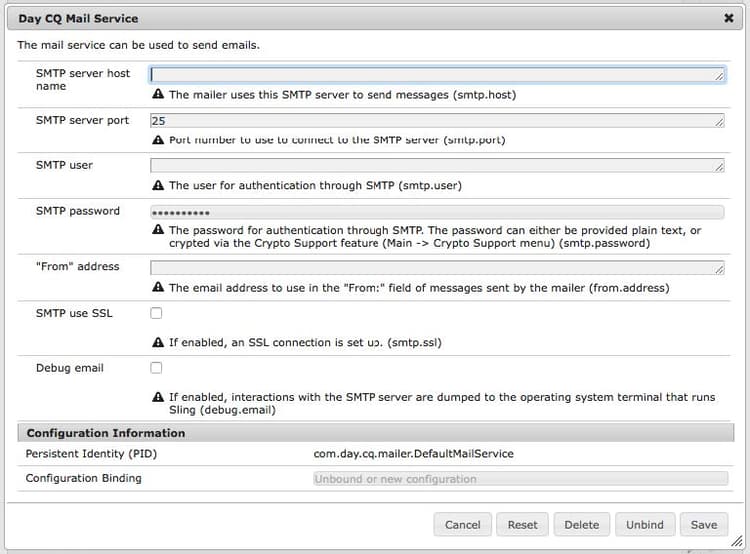Click into the SMTP user field
Screen dimensions: 750x554
click(x=437, y=165)
